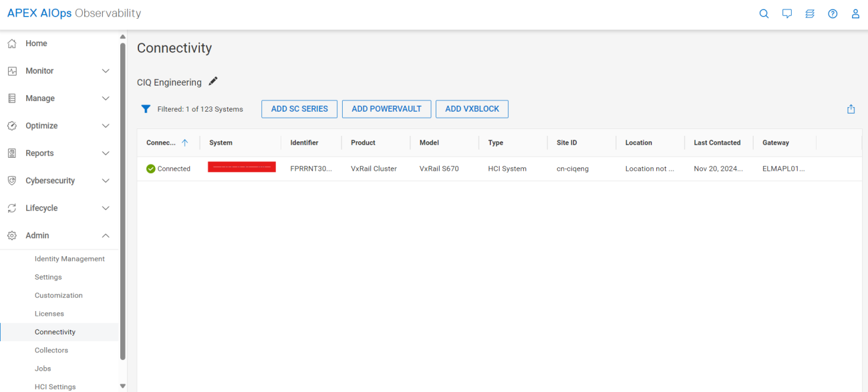Open the help question mark icon
868x392 pixels.
coord(833,13)
